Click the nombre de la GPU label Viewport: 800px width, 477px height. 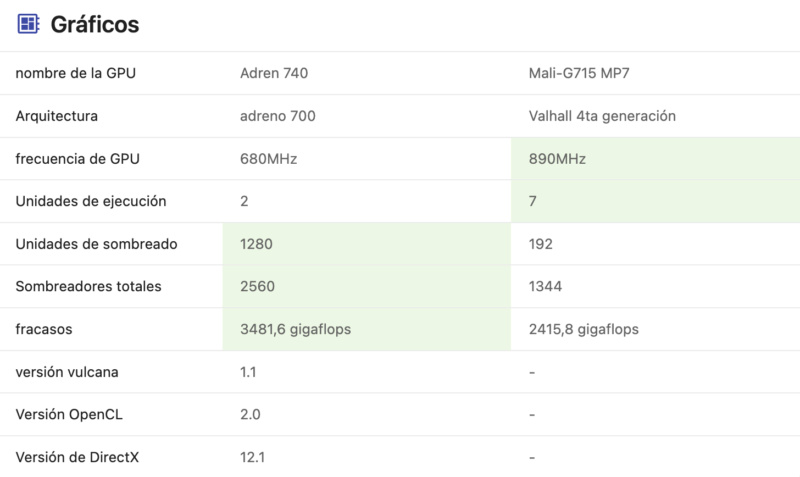[x=76, y=73]
